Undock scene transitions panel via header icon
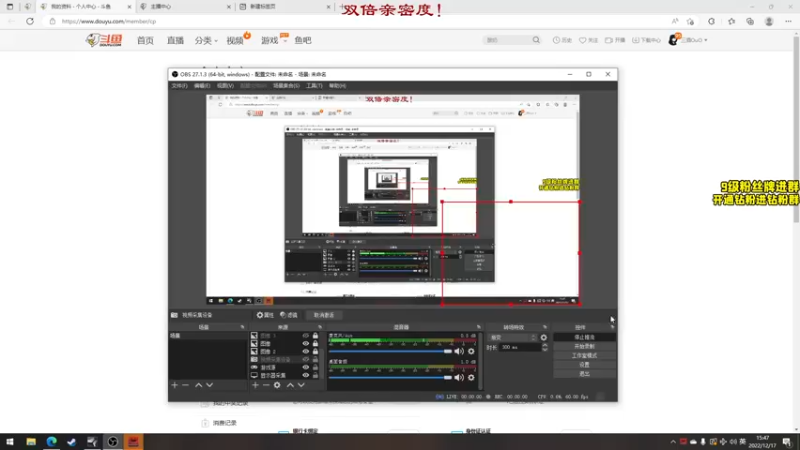The height and width of the screenshot is (450, 800). (544, 327)
